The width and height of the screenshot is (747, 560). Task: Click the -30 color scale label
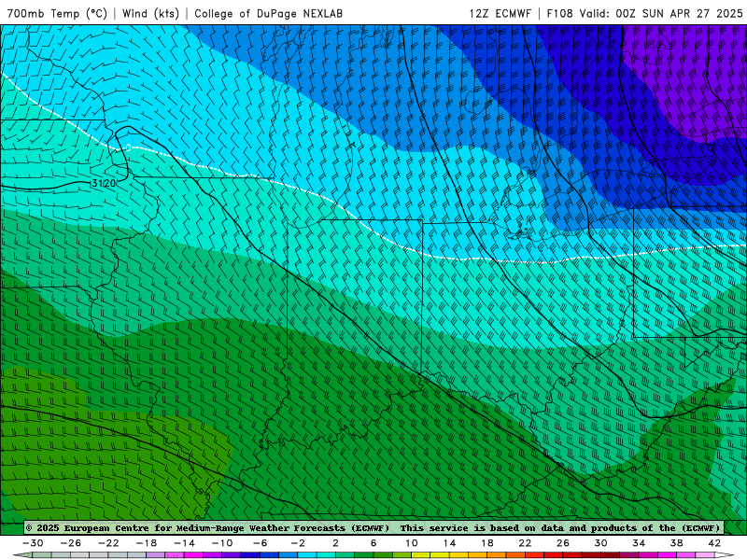click(x=33, y=543)
